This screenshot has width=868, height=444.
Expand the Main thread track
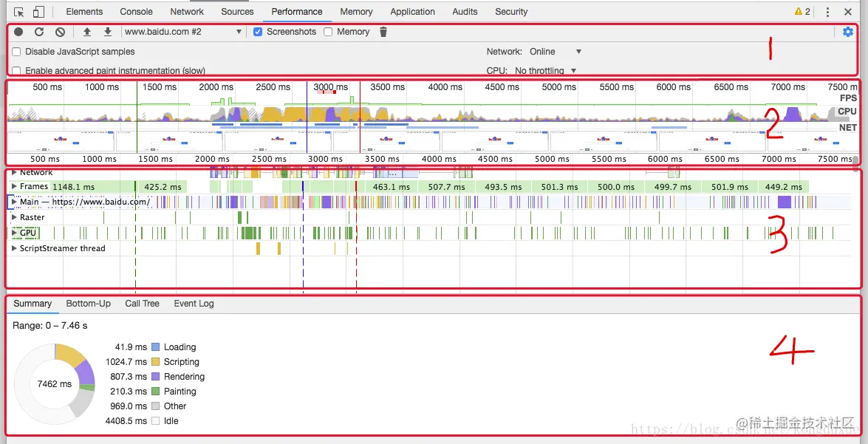(14, 202)
